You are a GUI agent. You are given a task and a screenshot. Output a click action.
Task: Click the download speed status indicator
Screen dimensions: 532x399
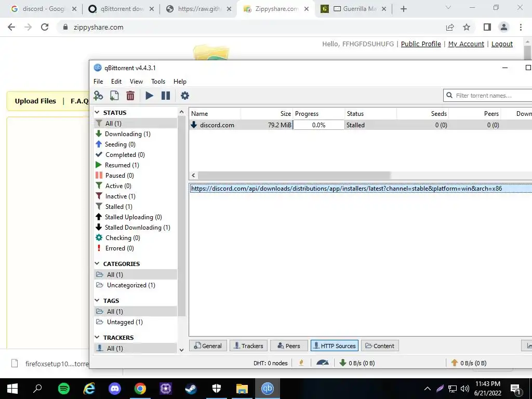[357, 363]
